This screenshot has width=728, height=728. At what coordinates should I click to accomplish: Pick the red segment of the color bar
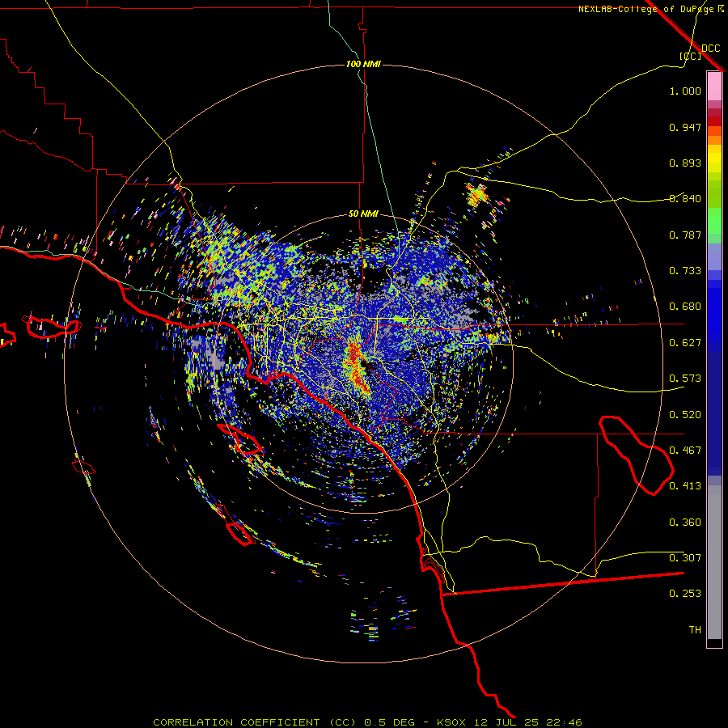pos(714,121)
